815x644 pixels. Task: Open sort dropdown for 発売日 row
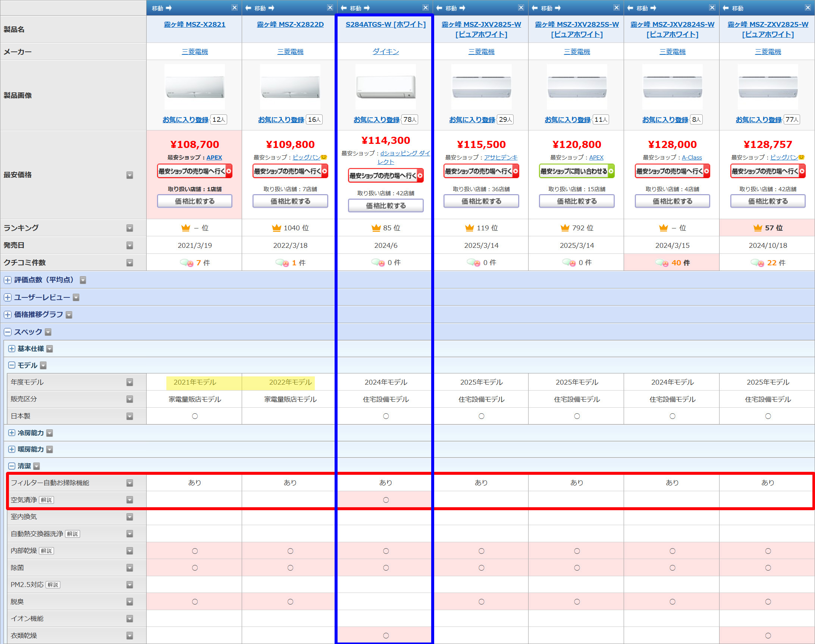tap(129, 246)
